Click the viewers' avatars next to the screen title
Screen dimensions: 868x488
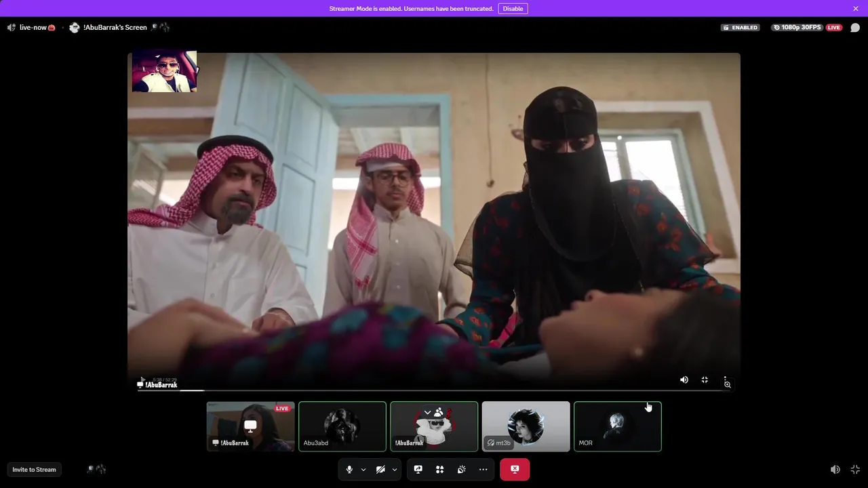pos(160,28)
